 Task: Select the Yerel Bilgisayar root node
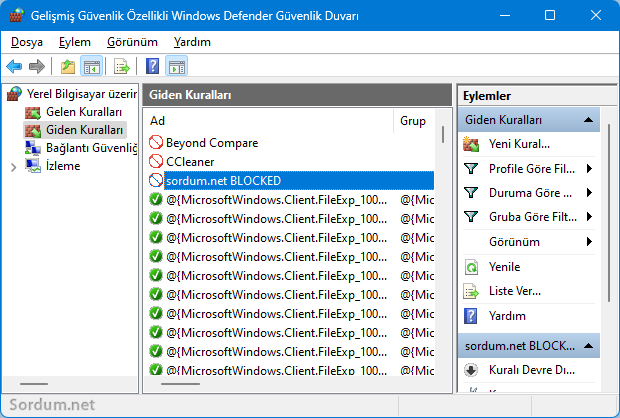pos(82,94)
